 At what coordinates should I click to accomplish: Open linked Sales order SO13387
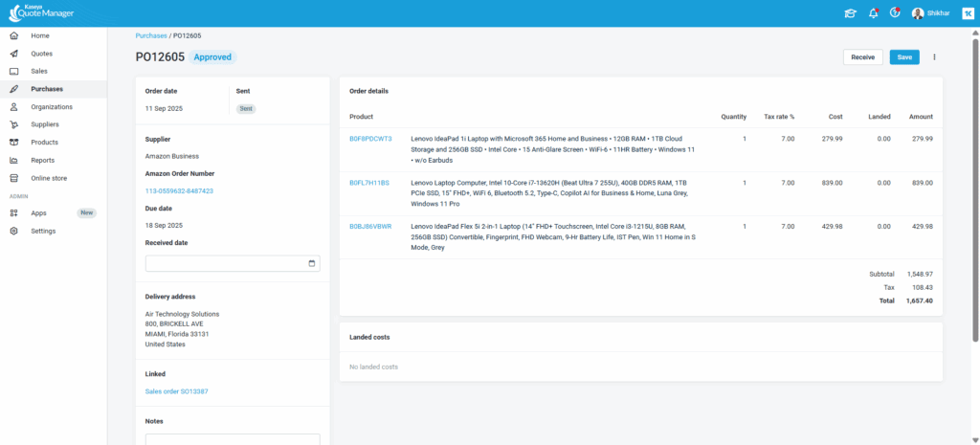click(177, 391)
